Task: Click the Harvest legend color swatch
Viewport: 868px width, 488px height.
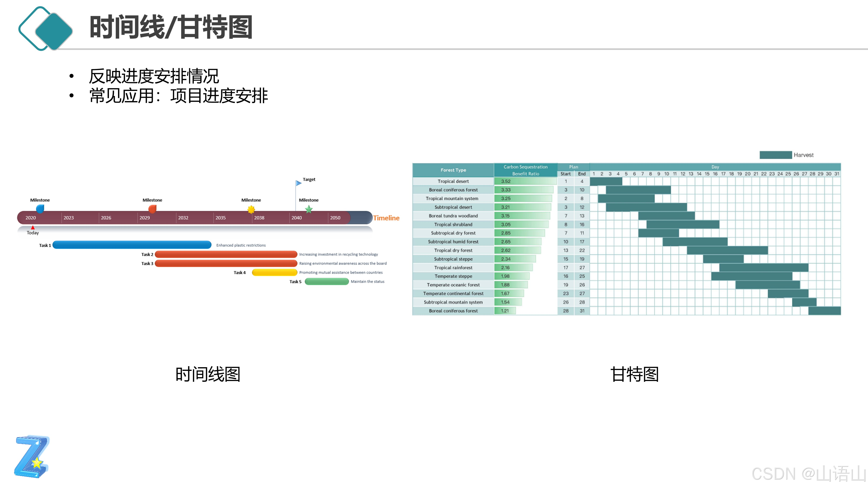Action: click(775, 155)
